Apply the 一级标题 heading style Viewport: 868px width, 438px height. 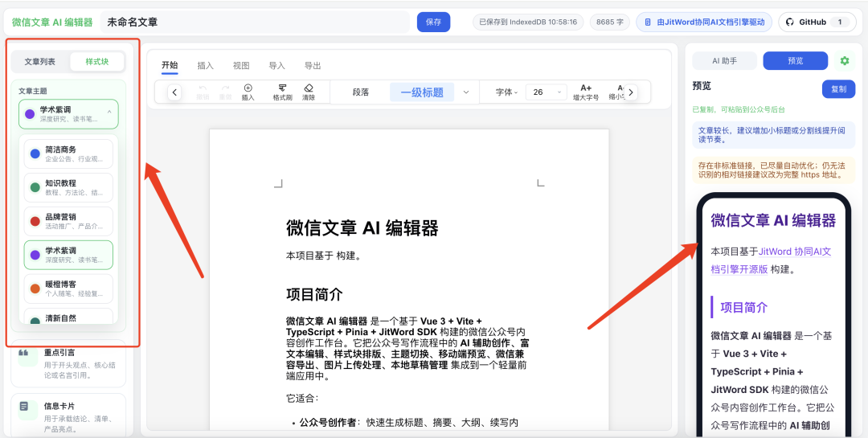[x=422, y=92]
